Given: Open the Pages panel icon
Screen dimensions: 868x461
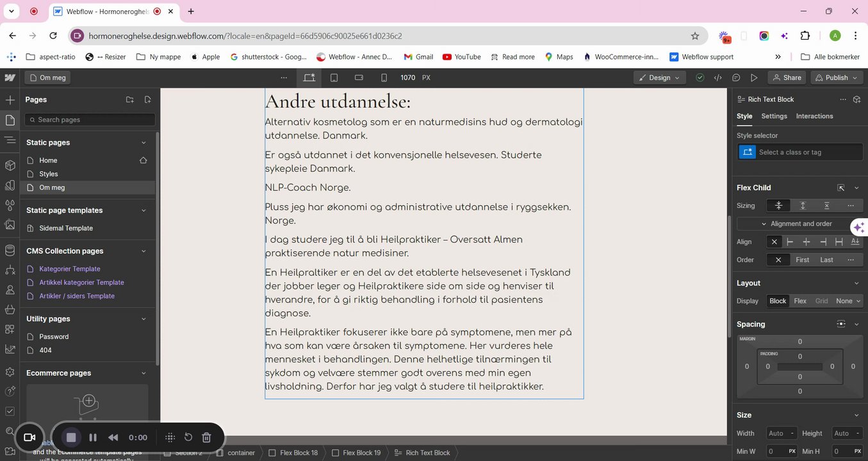Looking at the screenshot, I should (10, 120).
